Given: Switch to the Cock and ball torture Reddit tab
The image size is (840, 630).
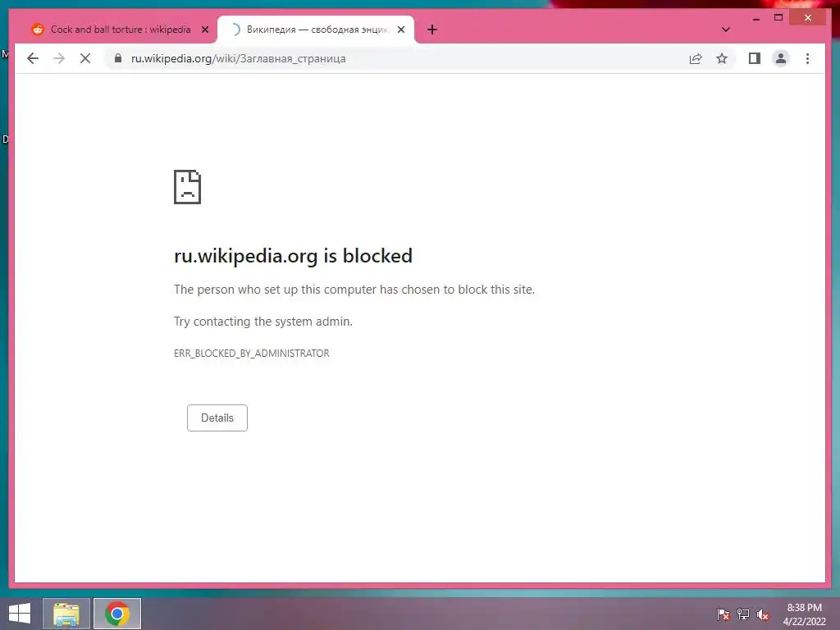Looking at the screenshot, I should (x=121, y=30).
